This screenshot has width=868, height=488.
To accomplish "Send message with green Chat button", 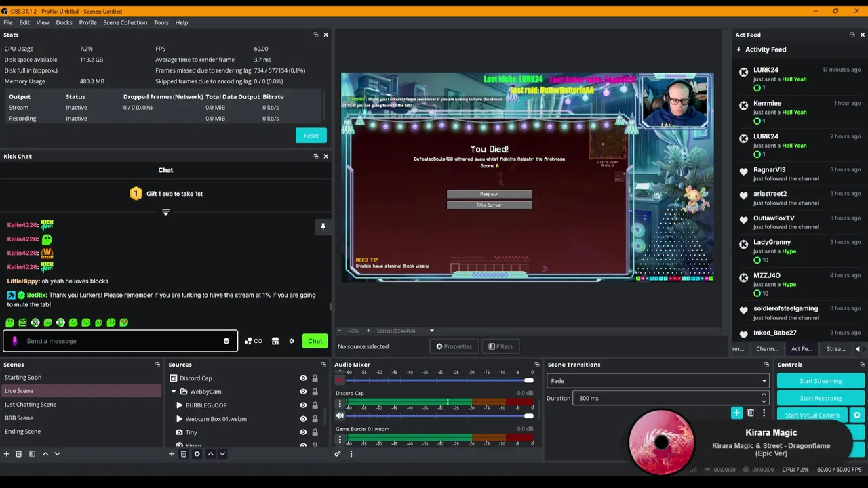I will coord(315,341).
